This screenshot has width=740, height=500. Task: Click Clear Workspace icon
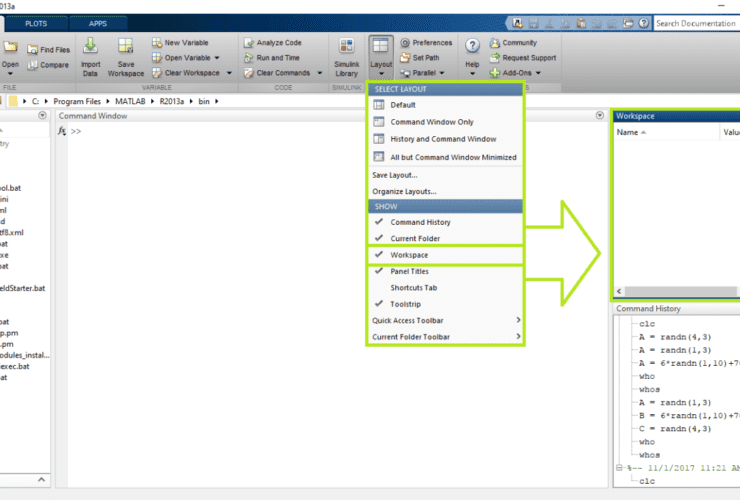coord(157,73)
